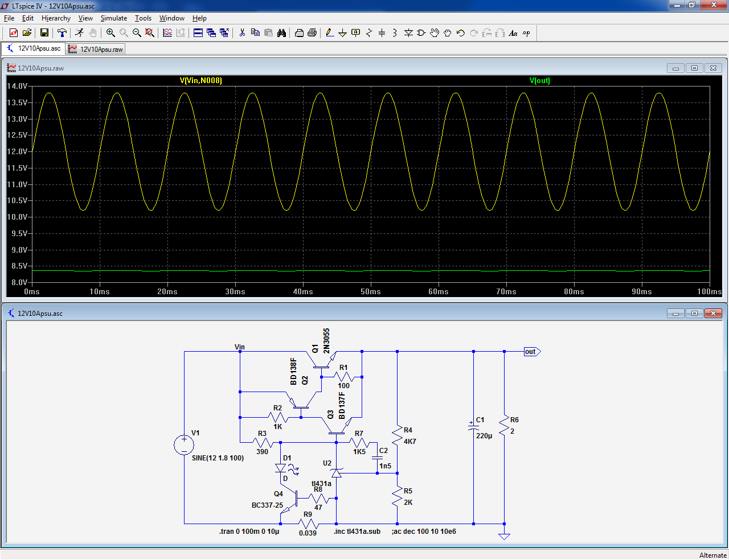Click the Rotate component icon
The width and height of the screenshot is (729, 560).
[x=487, y=33]
